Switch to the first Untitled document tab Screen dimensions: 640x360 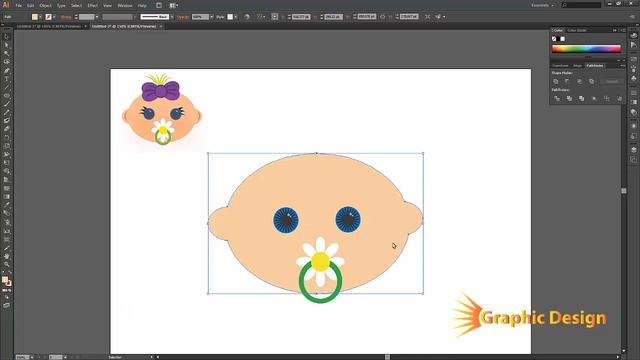49,26
